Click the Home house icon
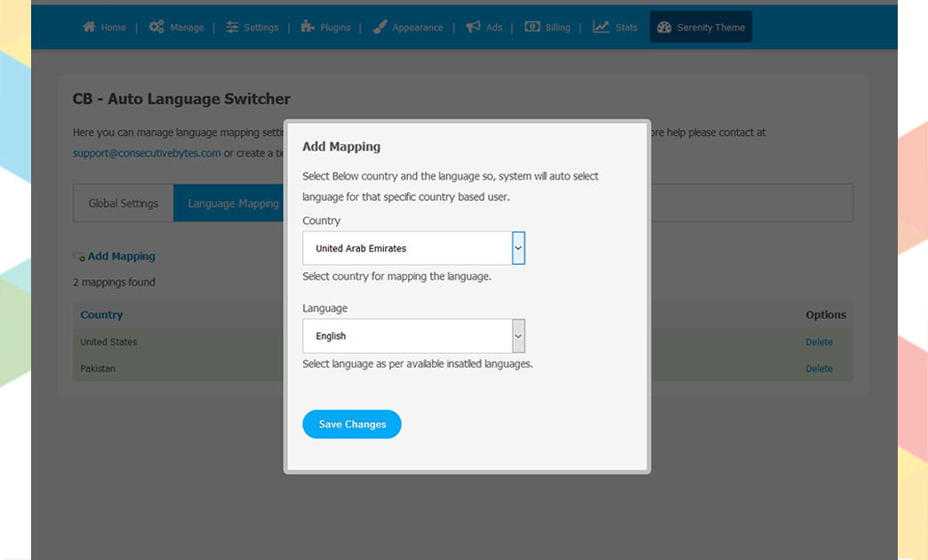 (89, 27)
